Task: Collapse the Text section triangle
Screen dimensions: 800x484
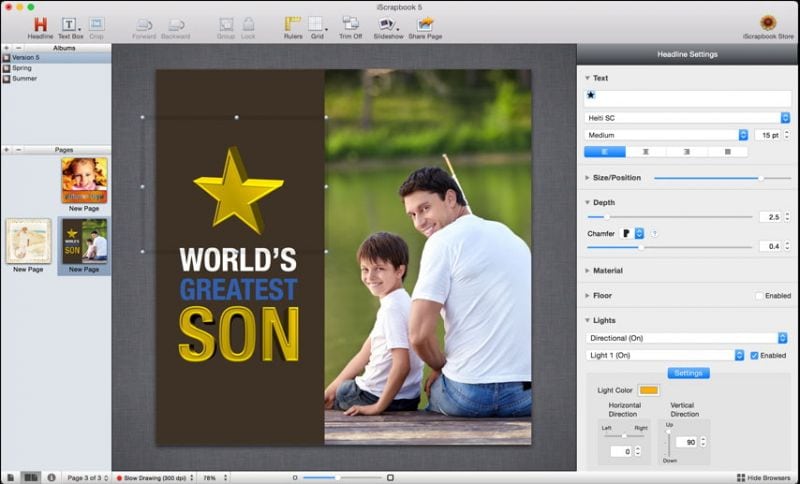Action: (587, 78)
